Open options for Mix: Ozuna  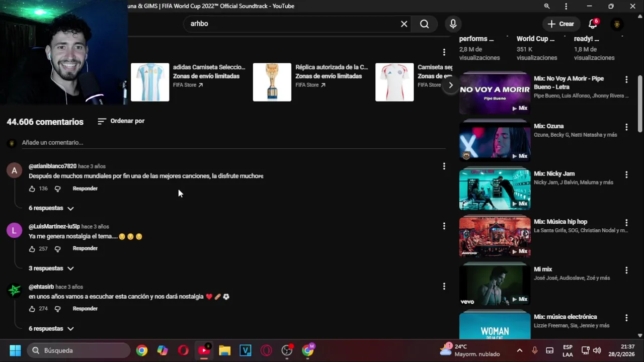click(x=626, y=127)
